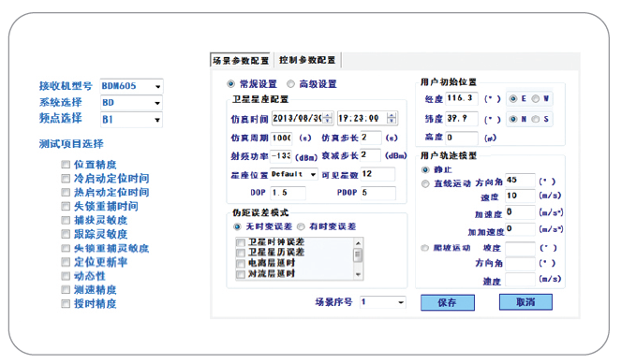
Task: Open the 接收机型号 BDM605 dropdown
Action: (131, 86)
